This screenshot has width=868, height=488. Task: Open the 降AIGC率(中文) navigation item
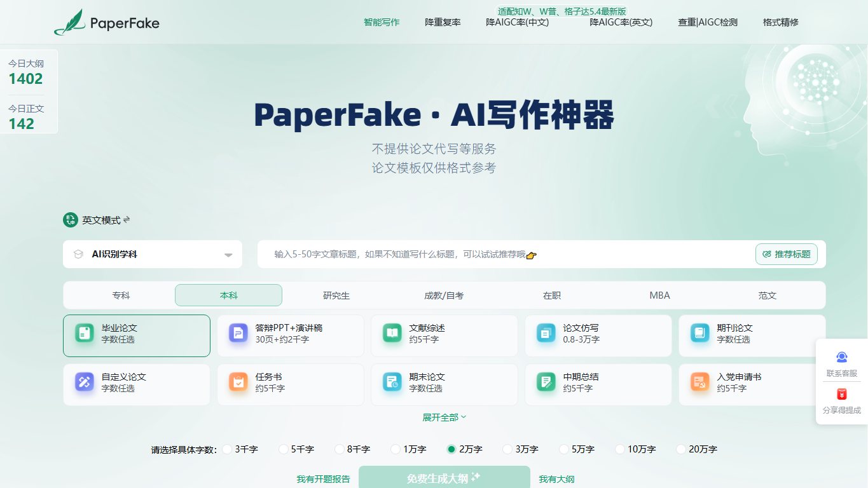[x=517, y=22]
